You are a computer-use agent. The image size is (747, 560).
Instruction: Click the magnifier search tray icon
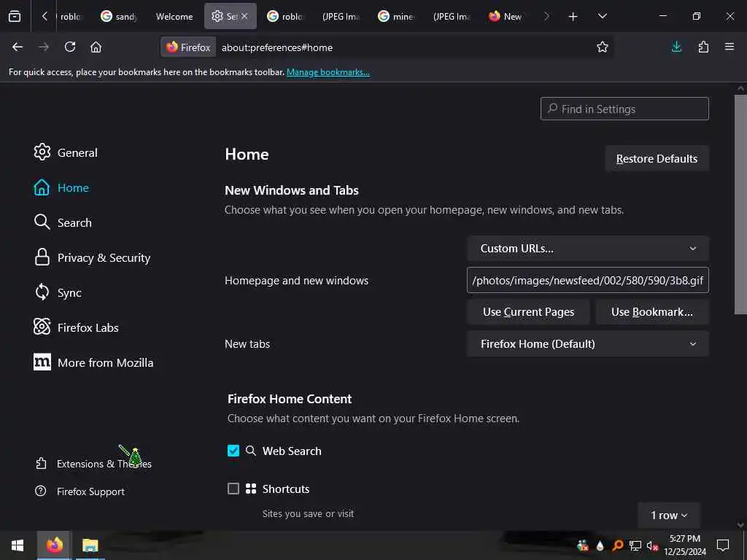click(x=618, y=545)
